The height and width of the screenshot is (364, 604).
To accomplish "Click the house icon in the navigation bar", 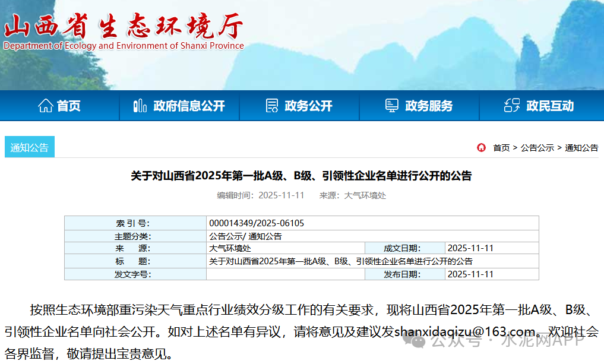I will [x=45, y=106].
